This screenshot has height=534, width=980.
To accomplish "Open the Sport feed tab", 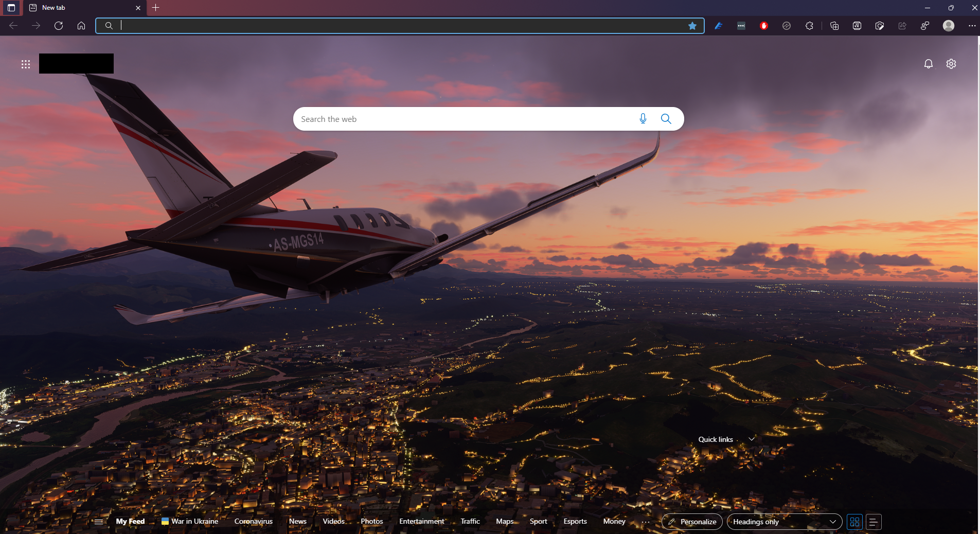I will (x=539, y=521).
